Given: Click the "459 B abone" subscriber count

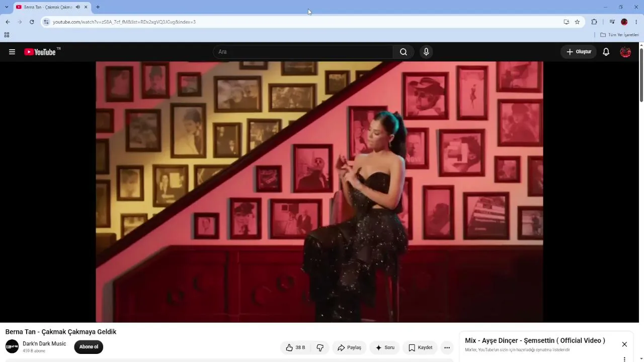Looking at the screenshot, I should pos(34,351).
